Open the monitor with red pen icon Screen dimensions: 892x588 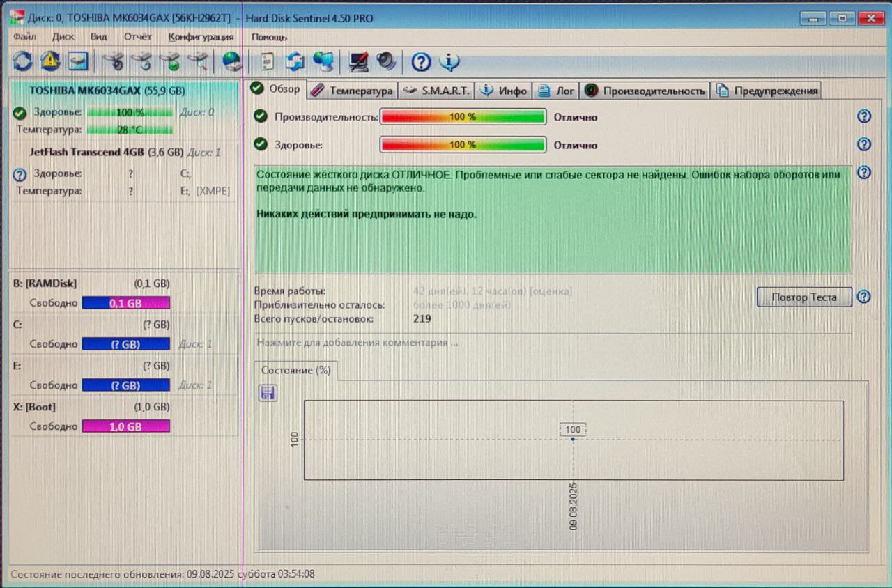[x=358, y=62]
